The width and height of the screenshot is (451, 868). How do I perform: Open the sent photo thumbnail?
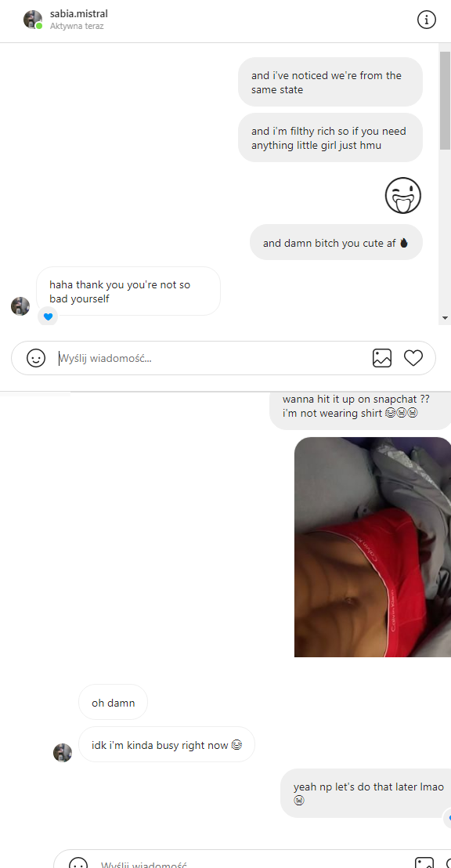(x=373, y=547)
